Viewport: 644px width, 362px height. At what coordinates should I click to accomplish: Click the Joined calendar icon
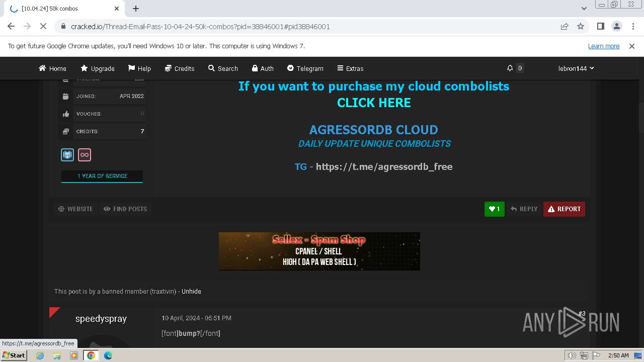point(66,96)
